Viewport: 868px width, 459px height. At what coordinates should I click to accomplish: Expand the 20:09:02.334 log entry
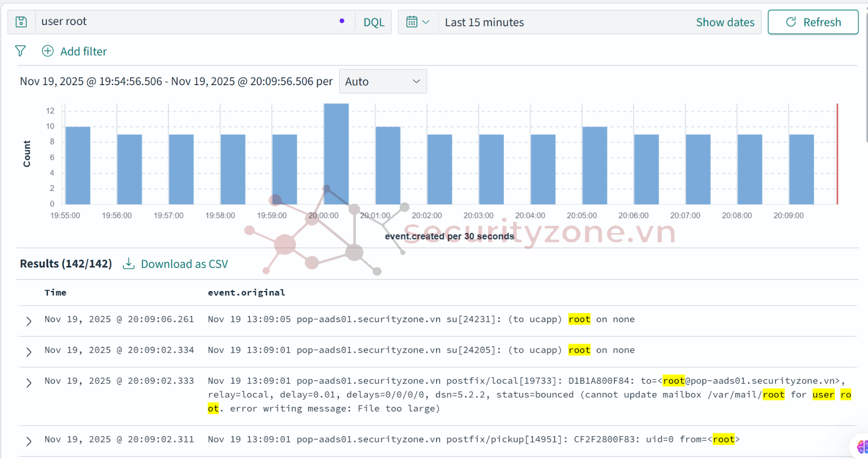[x=29, y=352]
